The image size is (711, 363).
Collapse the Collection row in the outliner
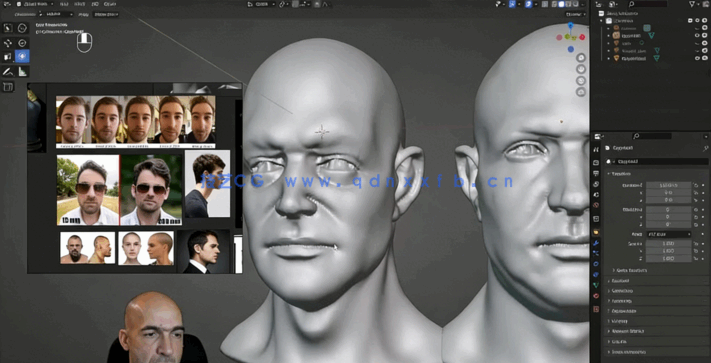[x=602, y=20]
